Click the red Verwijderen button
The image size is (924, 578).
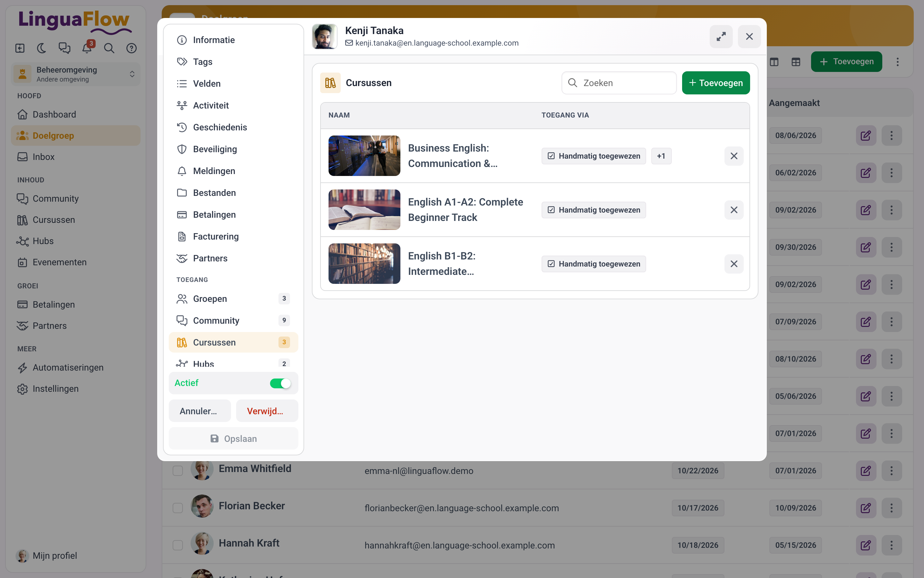[x=267, y=411]
